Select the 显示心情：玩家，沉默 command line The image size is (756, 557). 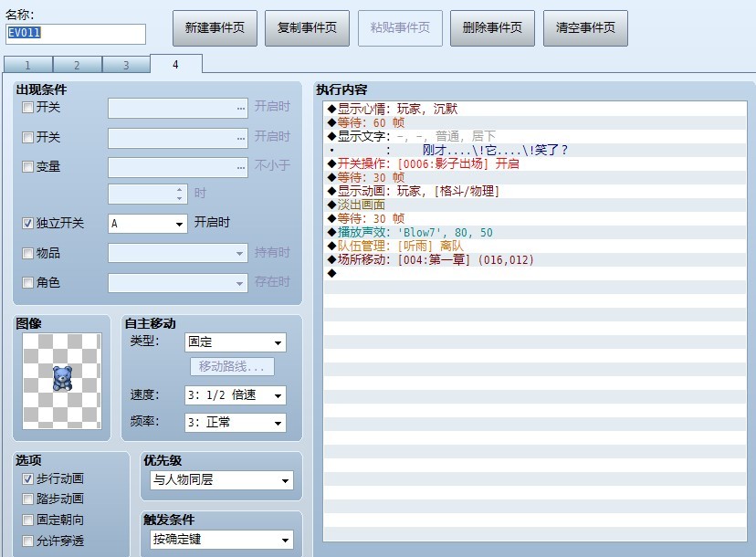[535, 109]
